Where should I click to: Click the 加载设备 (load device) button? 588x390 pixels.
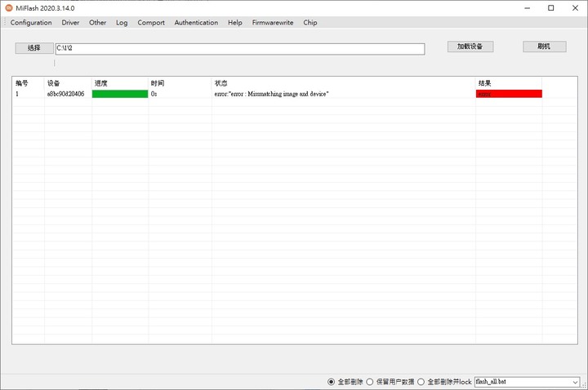pyautogui.click(x=470, y=47)
